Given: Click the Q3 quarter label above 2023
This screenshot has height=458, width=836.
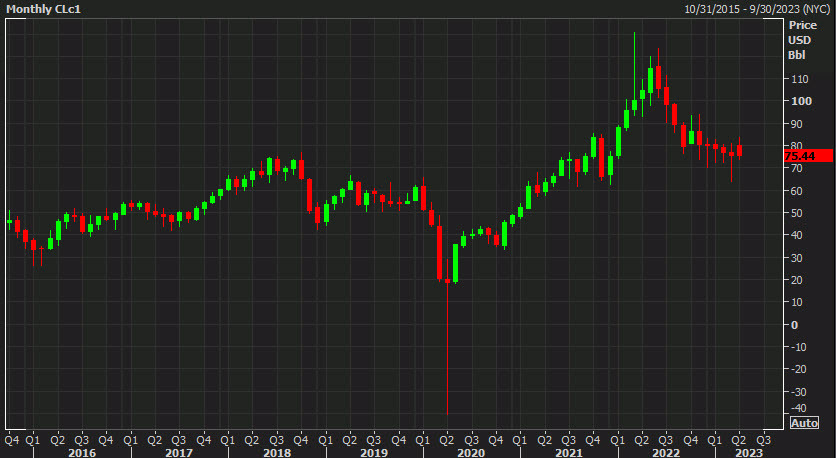Looking at the screenshot, I should coord(764,440).
